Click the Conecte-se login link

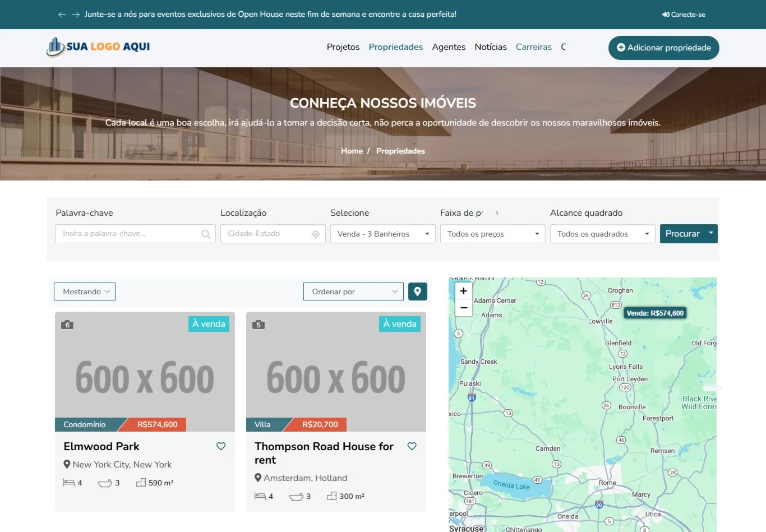pos(684,15)
